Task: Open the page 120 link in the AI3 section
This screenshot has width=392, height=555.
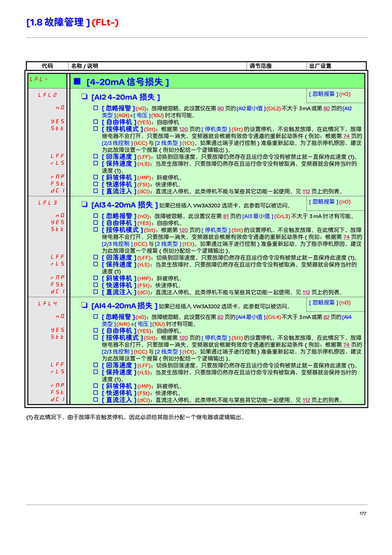Action: point(184,230)
